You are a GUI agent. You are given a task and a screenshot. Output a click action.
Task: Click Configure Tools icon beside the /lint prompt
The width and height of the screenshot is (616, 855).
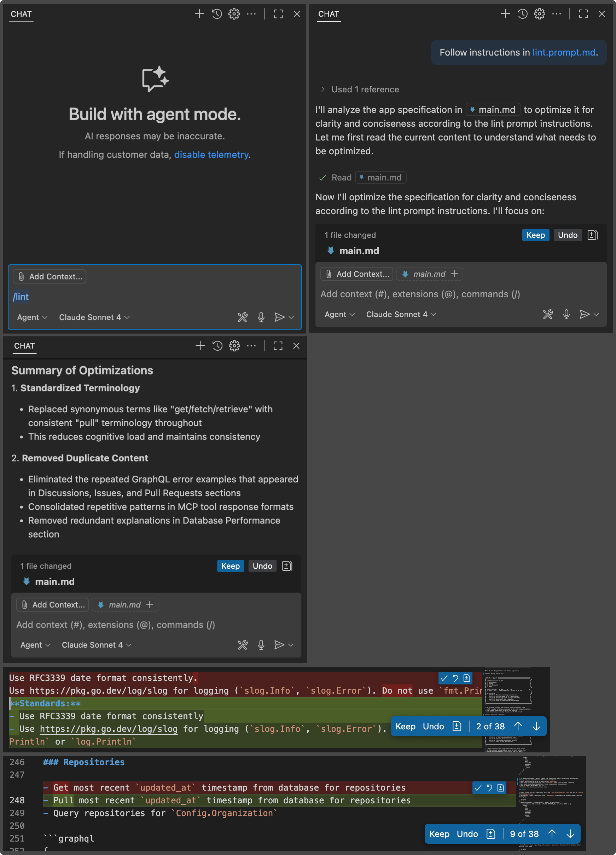click(243, 317)
